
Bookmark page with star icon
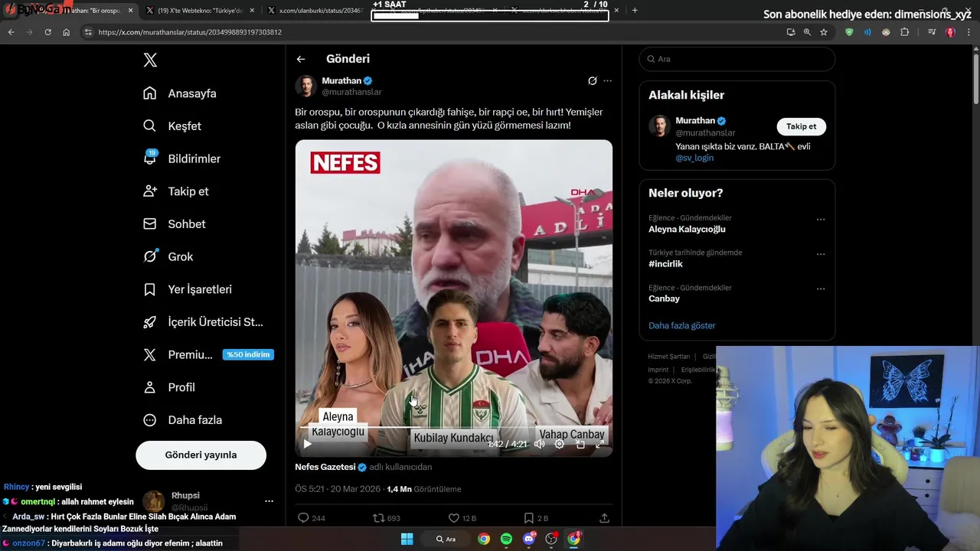tap(824, 32)
